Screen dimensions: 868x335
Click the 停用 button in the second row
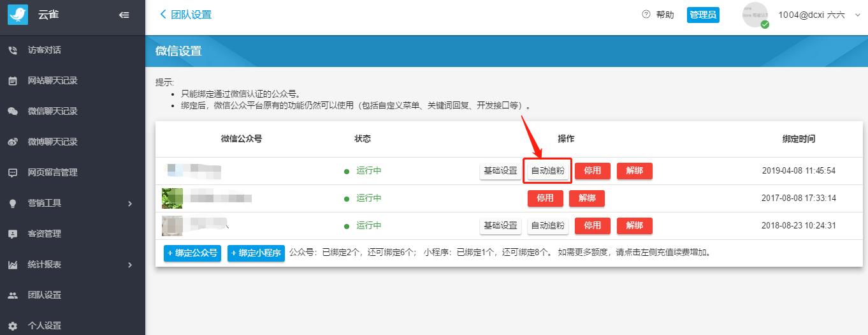point(546,198)
